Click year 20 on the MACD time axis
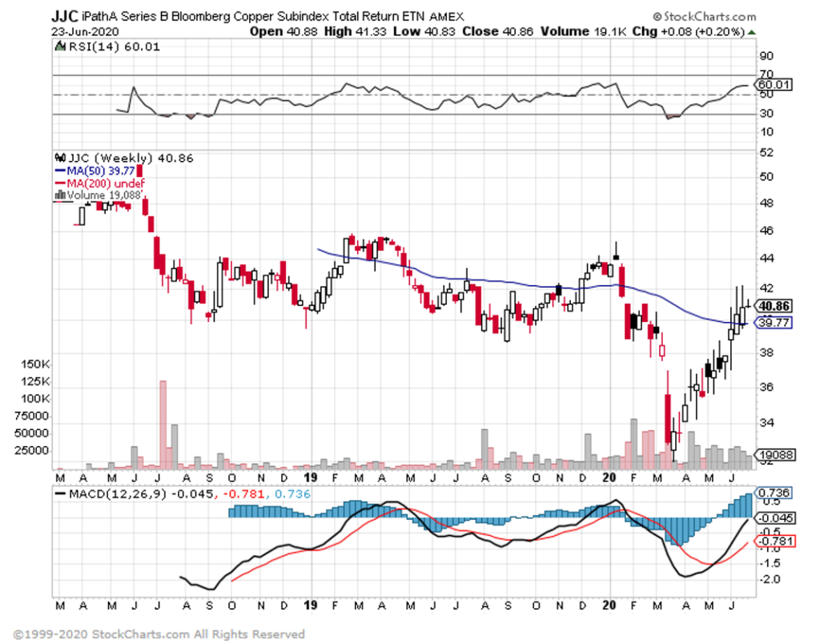820x644 pixels. click(x=609, y=606)
